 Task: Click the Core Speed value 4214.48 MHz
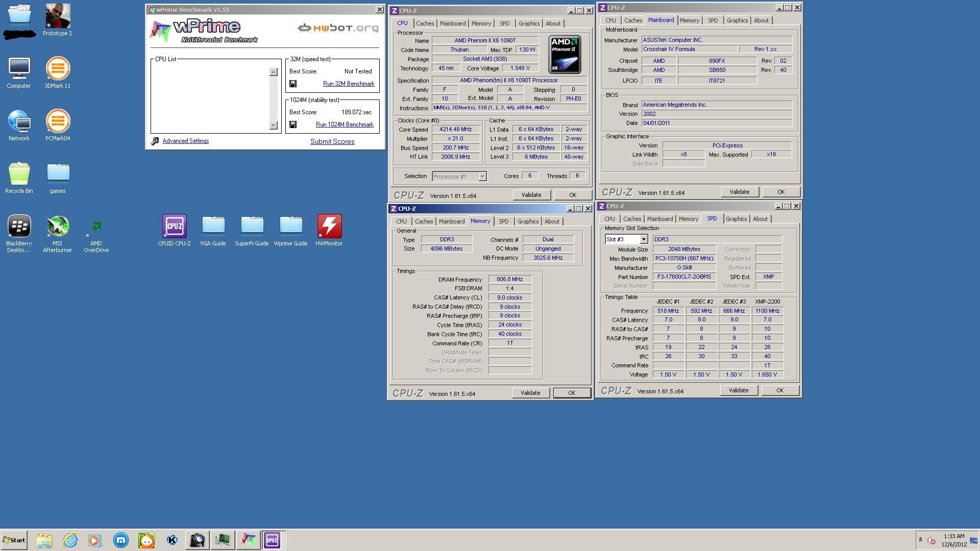pyautogui.click(x=456, y=130)
